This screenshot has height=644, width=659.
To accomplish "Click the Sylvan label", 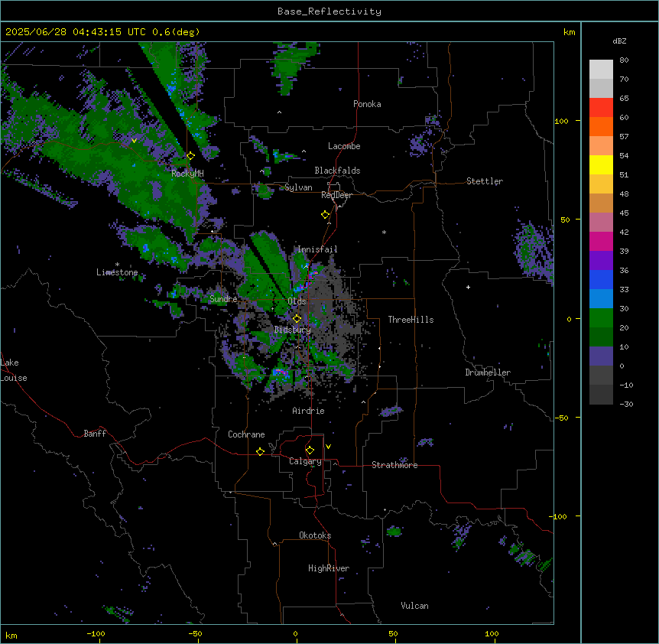I will (298, 187).
